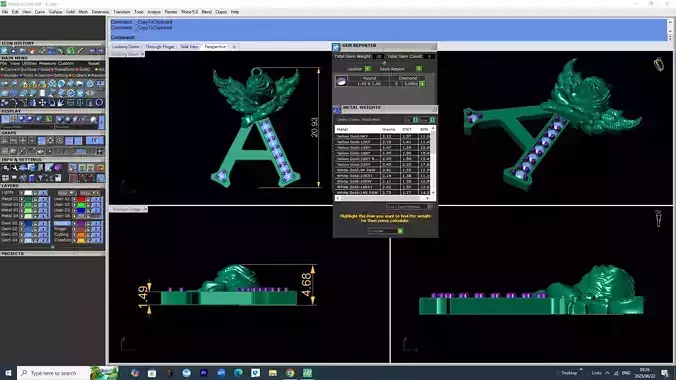Open File Explorer from the taskbar

(272, 373)
